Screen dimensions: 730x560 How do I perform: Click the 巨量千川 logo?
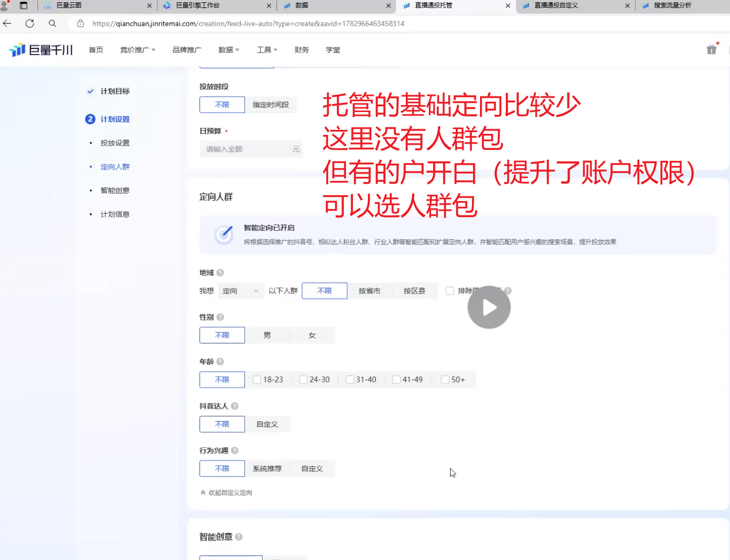pos(41,50)
